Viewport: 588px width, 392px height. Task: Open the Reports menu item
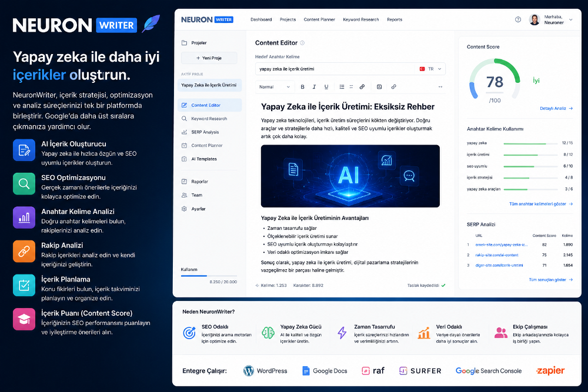[x=395, y=19]
